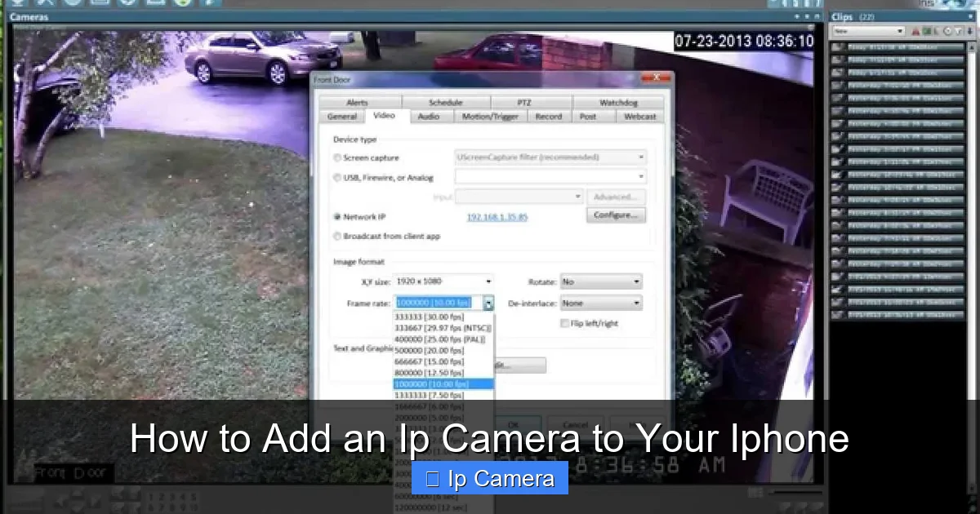Screen dimensions: 980x514
Task: Open the Input dropdown
Action: (x=519, y=197)
